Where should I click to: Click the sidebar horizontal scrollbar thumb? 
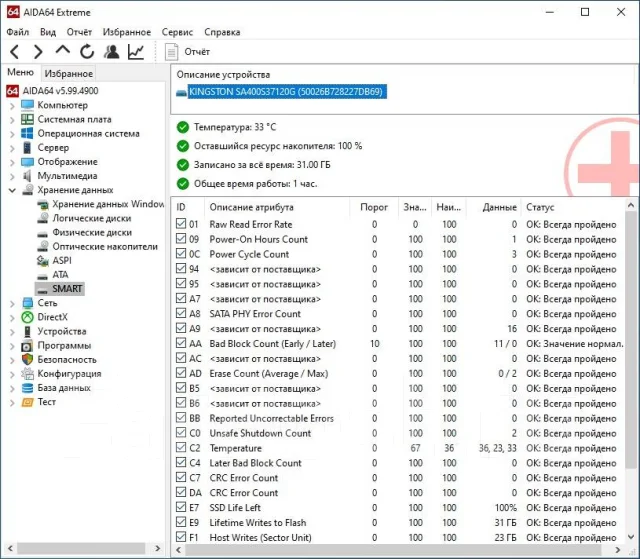click(x=81, y=548)
